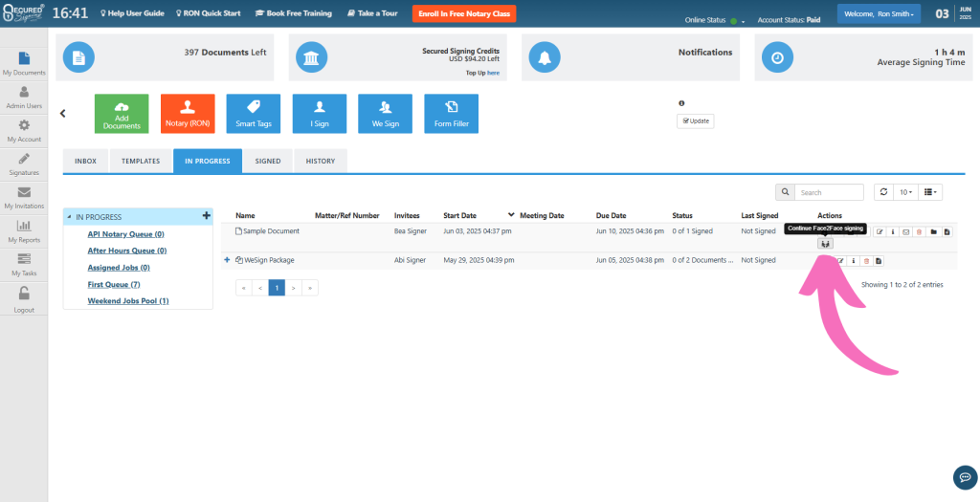Screen dimensions: 980x502
Task: Collapse the IN PROGRESS folder tree
Action: pyautogui.click(x=69, y=217)
